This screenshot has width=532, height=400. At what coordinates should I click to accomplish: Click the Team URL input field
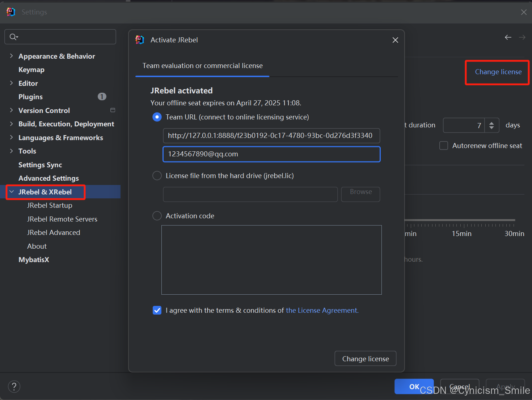pyautogui.click(x=271, y=136)
